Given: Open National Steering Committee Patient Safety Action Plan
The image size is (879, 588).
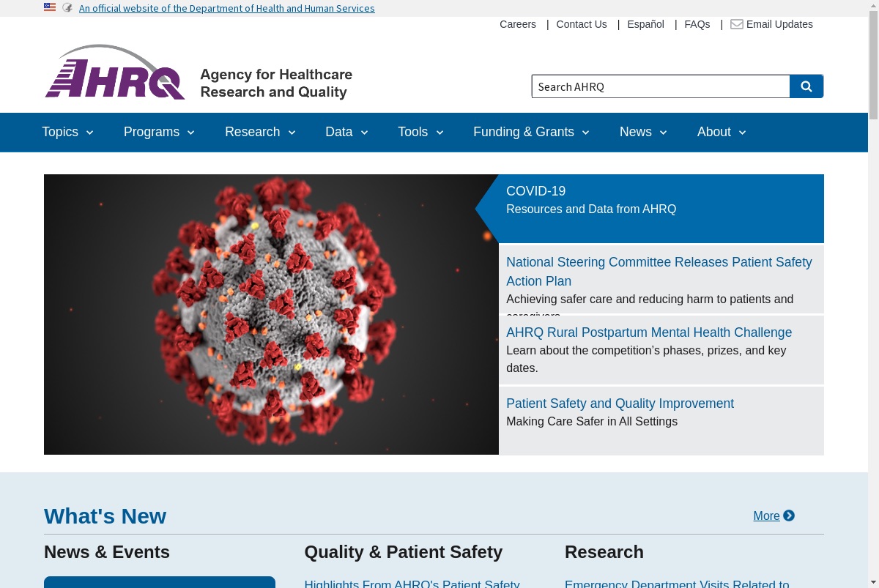Looking at the screenshot, I should click(659, 272).
